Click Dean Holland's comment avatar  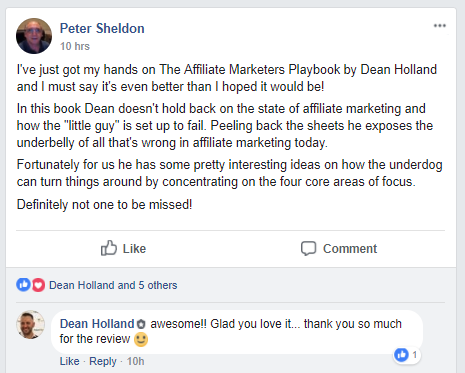click(30, 325)
